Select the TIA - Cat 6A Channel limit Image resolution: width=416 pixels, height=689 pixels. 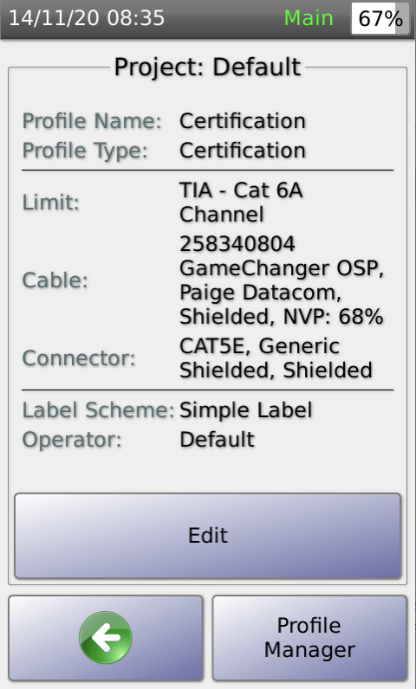click(x=241, y=203)
